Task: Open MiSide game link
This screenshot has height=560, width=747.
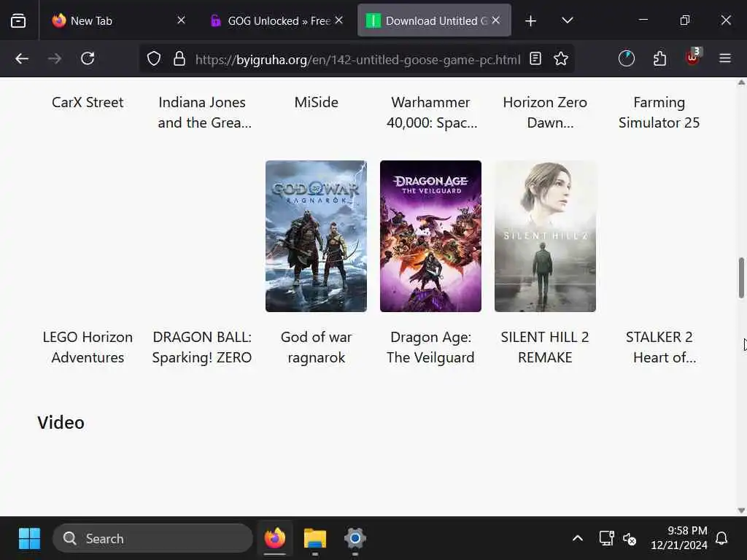Action: pos(317,102)
